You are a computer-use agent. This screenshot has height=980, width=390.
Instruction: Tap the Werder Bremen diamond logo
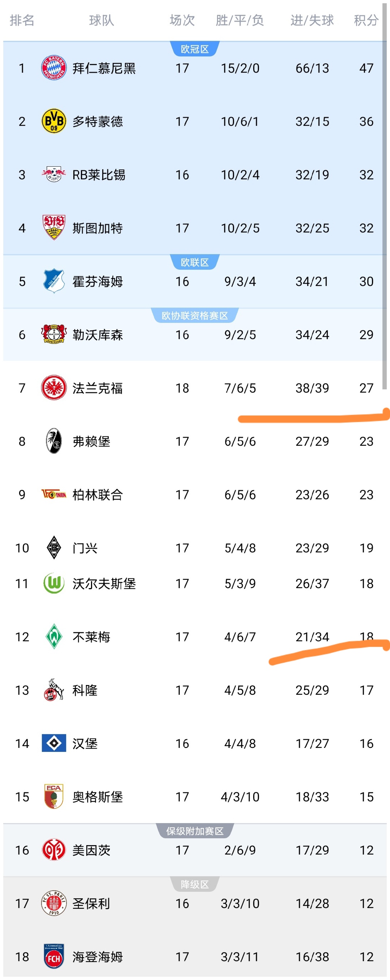[x=53, y=637]
